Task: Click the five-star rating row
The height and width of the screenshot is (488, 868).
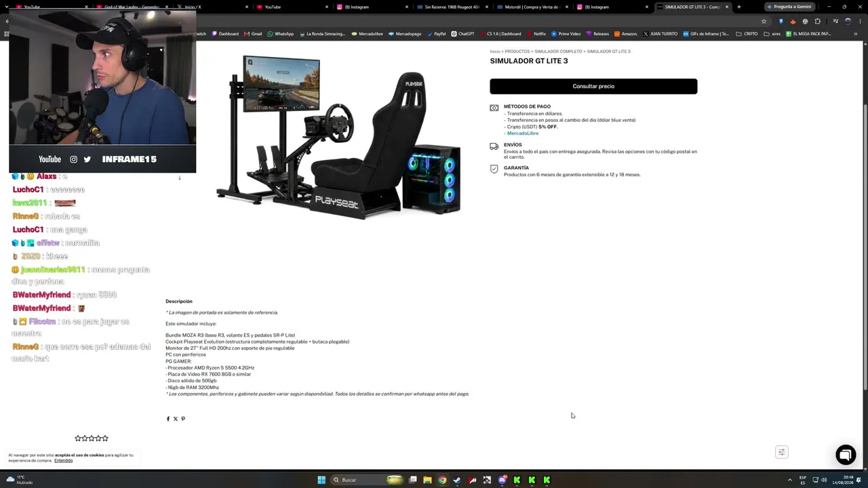Action: [x=92, y=439]
